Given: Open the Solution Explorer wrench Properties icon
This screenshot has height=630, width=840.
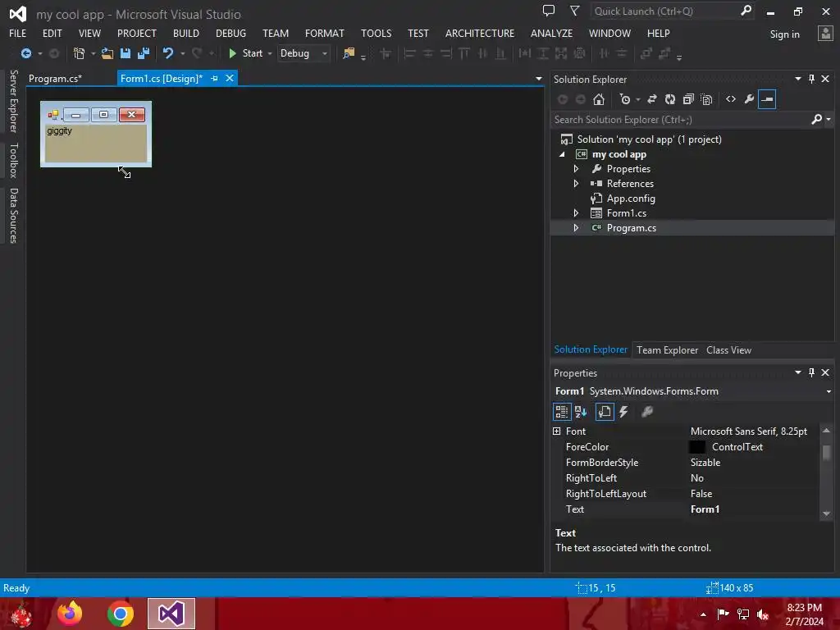Looking at the screenshot, I should point(749,99).
